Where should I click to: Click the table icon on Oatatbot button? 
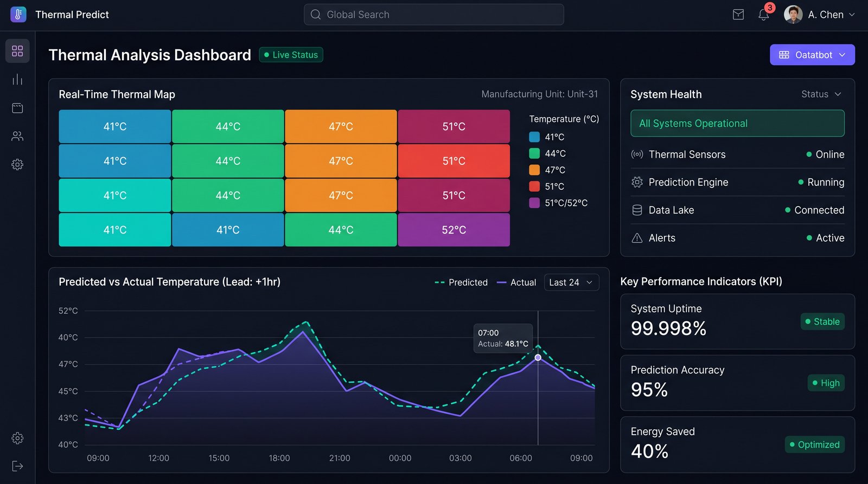click(x=784, y=55)
